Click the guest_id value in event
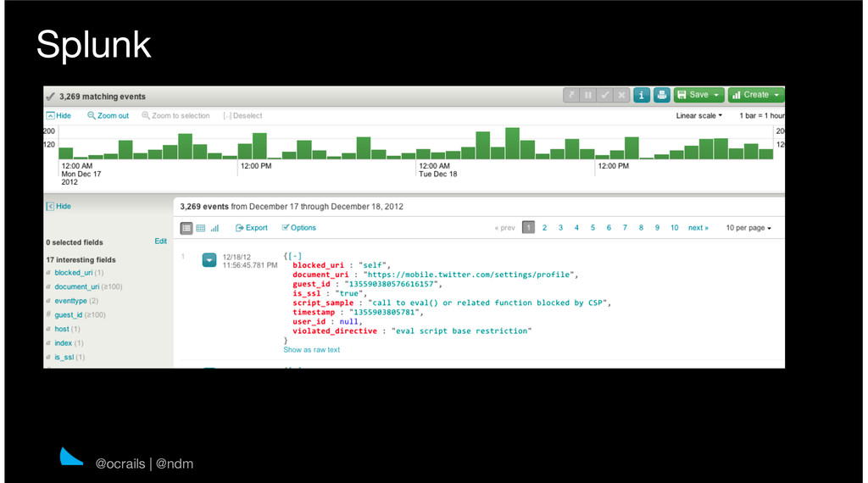This screenshot has width=868, height=483. 392,285
